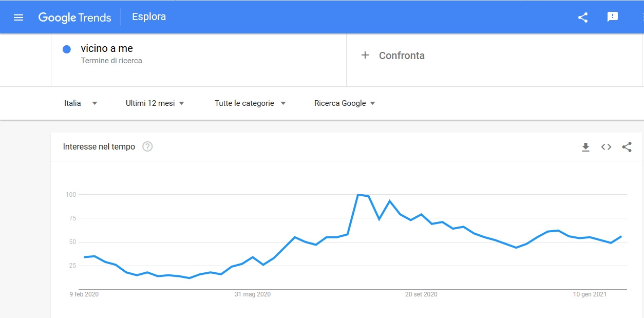644x318 pixels.
Task: Open the hamburger main menu
Action: pyautogui.click(x=18, y=17)
